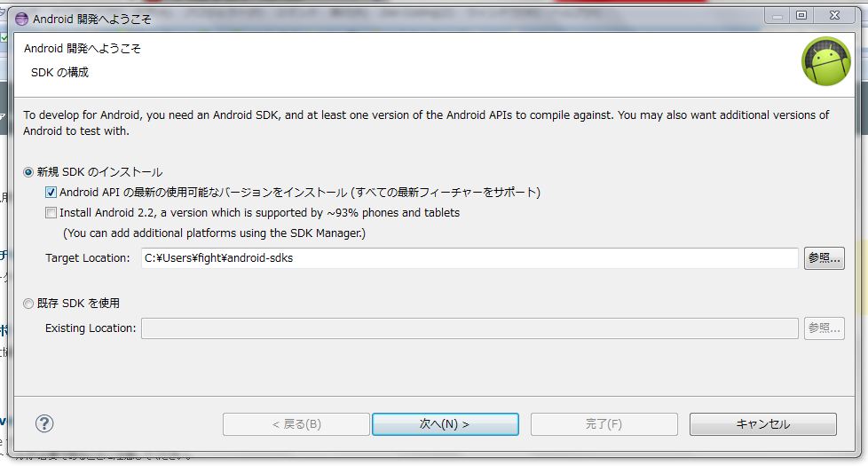Click the Target Location: label
Viewport: 868px width, 466px height.
[88, 258]
